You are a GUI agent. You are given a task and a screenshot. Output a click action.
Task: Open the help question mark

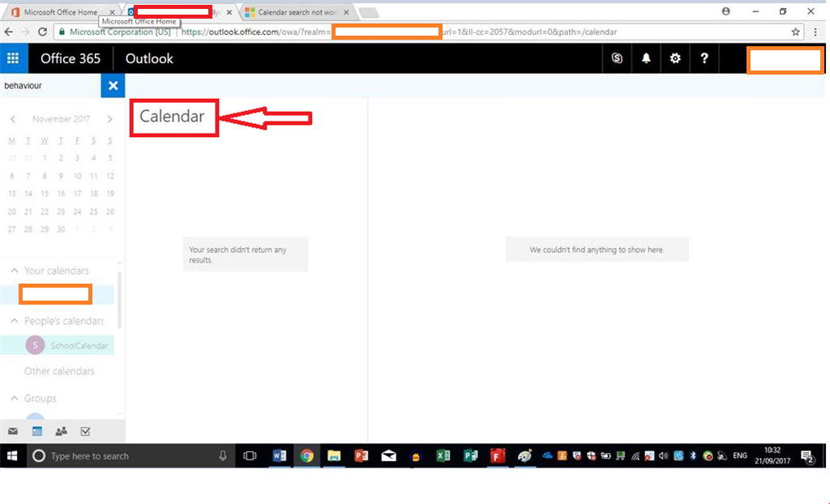point(704,58)
